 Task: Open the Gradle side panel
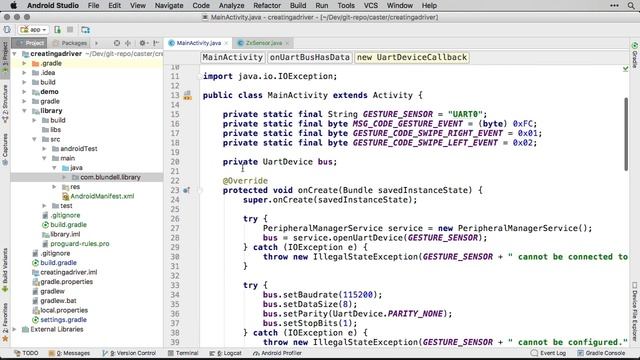635,54
